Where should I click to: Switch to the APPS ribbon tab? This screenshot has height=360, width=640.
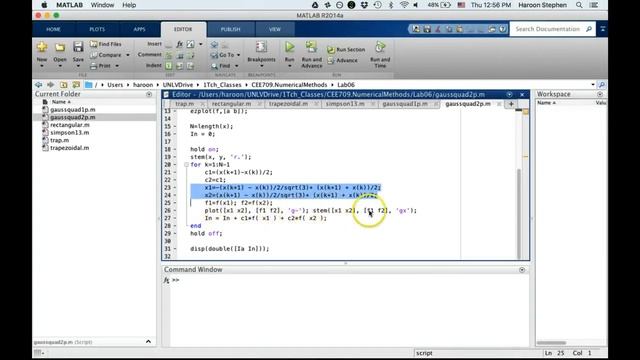139,29
